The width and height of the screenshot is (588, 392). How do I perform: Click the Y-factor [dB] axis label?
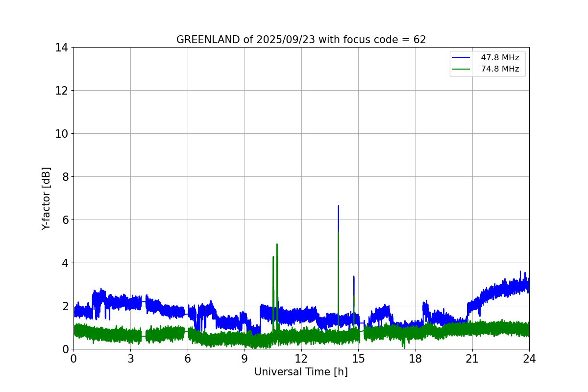46,198
